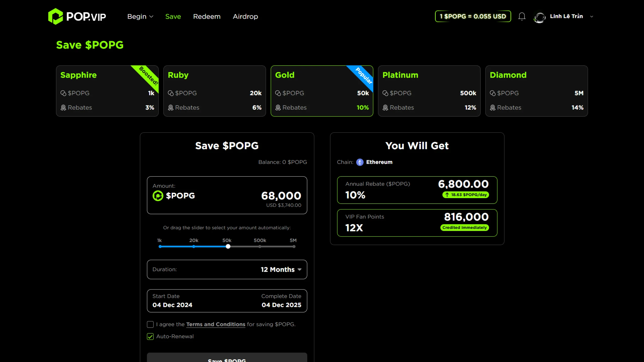Click the $POPG token icon in Amount
This screenshot has width=644, height=362.
click(158, 196)
